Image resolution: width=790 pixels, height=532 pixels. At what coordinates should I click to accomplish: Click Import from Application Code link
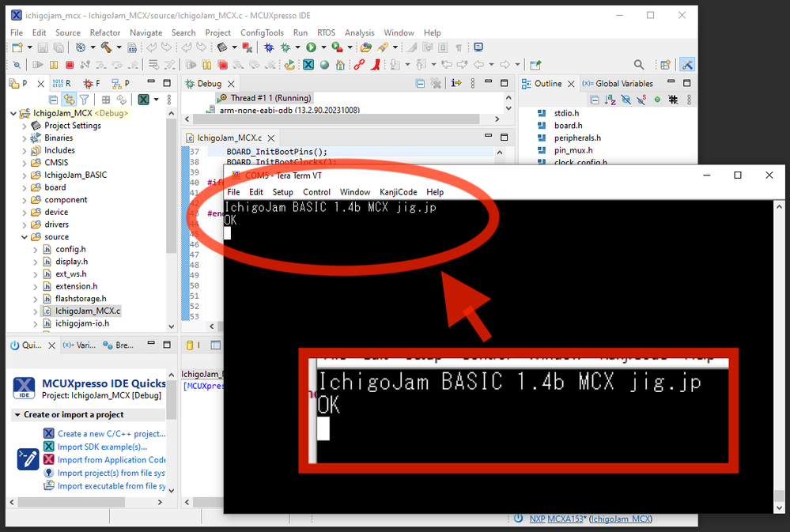point(112,460)
